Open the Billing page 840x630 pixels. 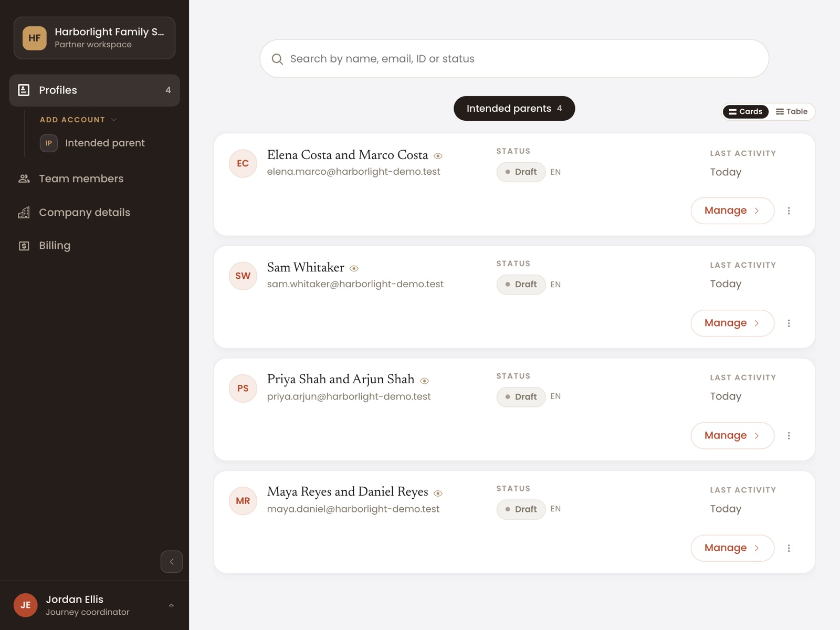tap(94, 246)
